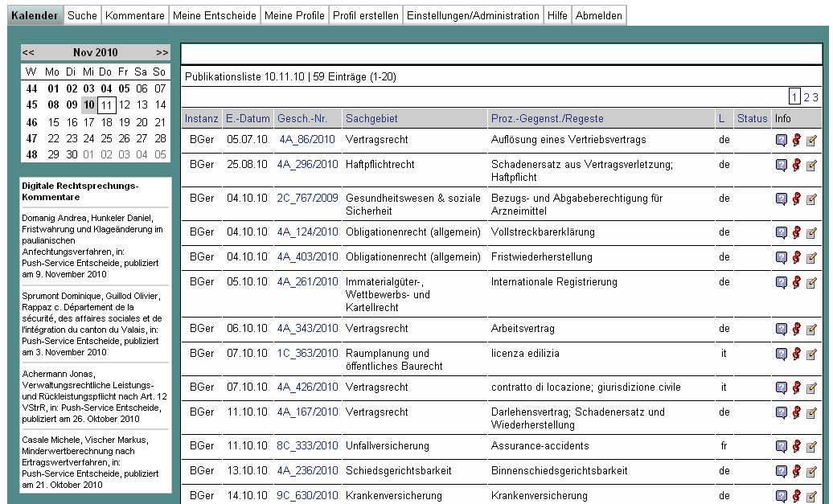Click the note edit icon for 4A_167/2010
Viewport: 833px width, 504px height.
[811, 413]
